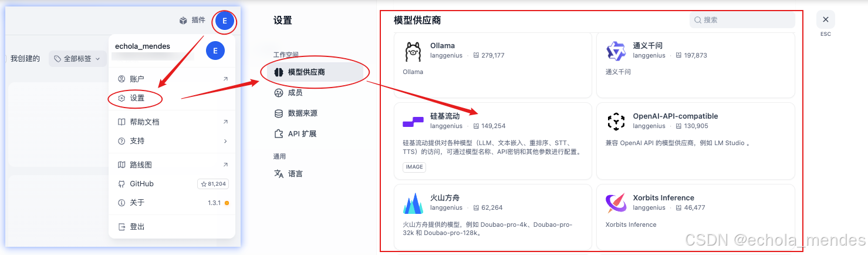Click the echola_mendes username

click(143, 46)
